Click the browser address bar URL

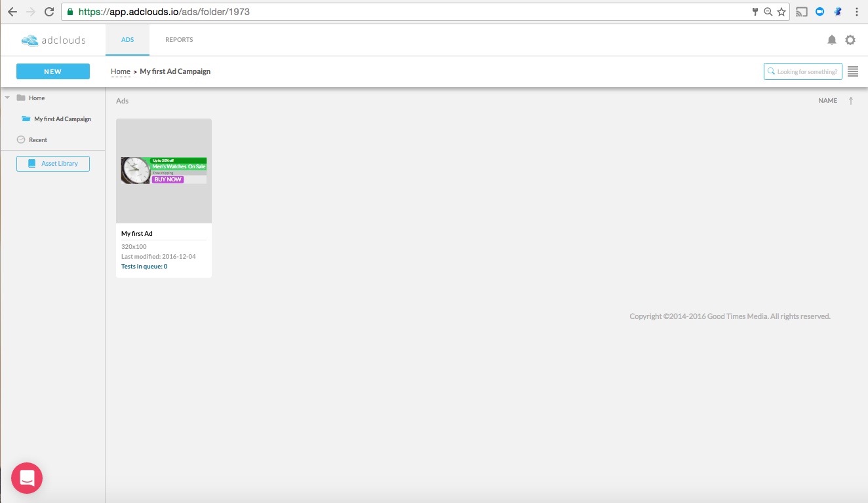[164, 12]
